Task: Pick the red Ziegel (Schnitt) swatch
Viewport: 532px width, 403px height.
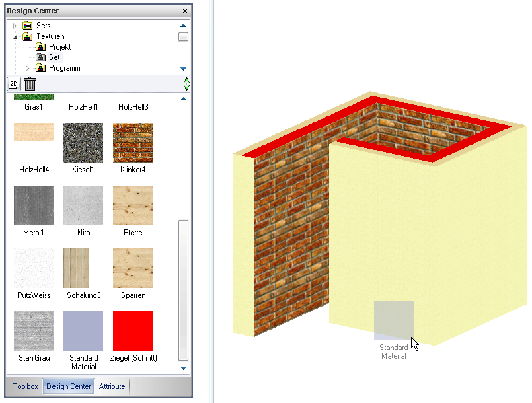Action: pyautogui.click(x=133, y=331)
